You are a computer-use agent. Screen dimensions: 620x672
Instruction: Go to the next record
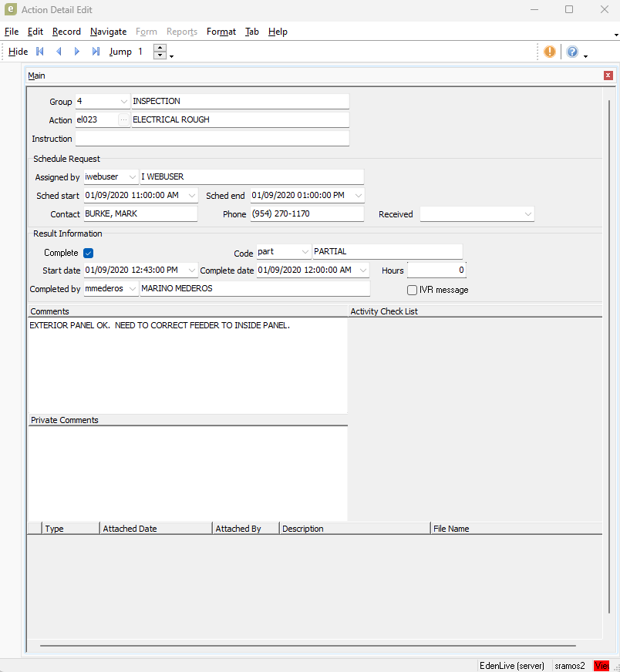pyautogui.click(x=77, y=52)
